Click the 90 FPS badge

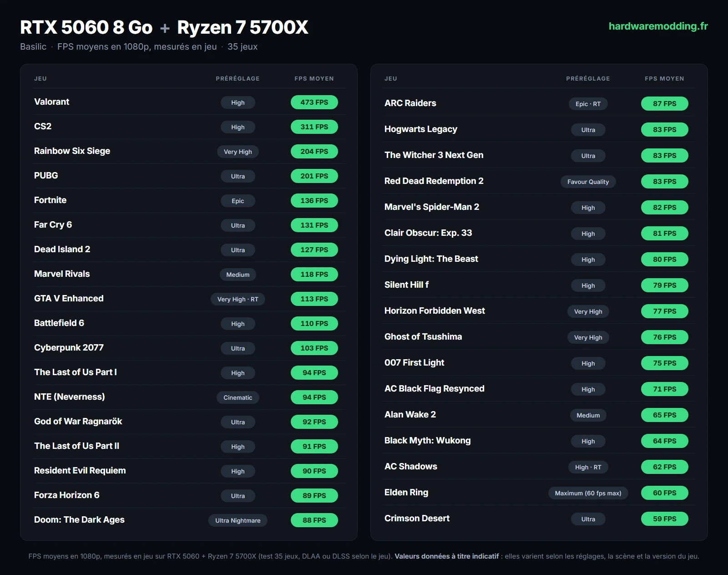click(x=314, y=471)
